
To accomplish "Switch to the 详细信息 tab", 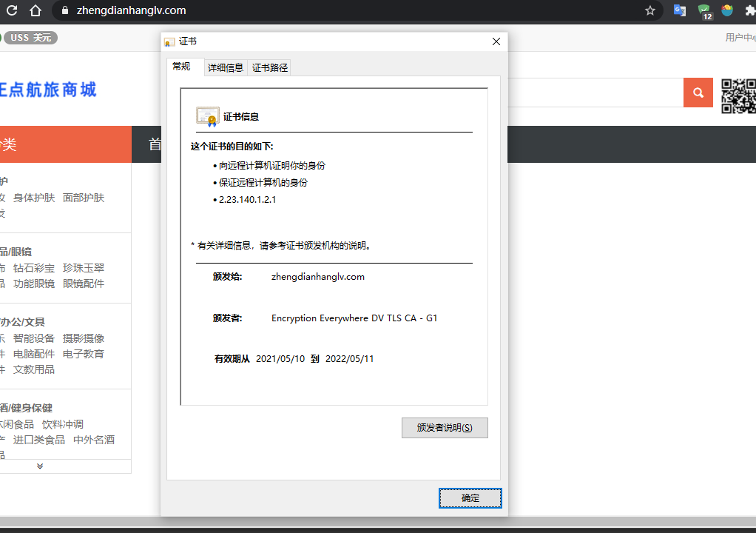I will 225,67.
